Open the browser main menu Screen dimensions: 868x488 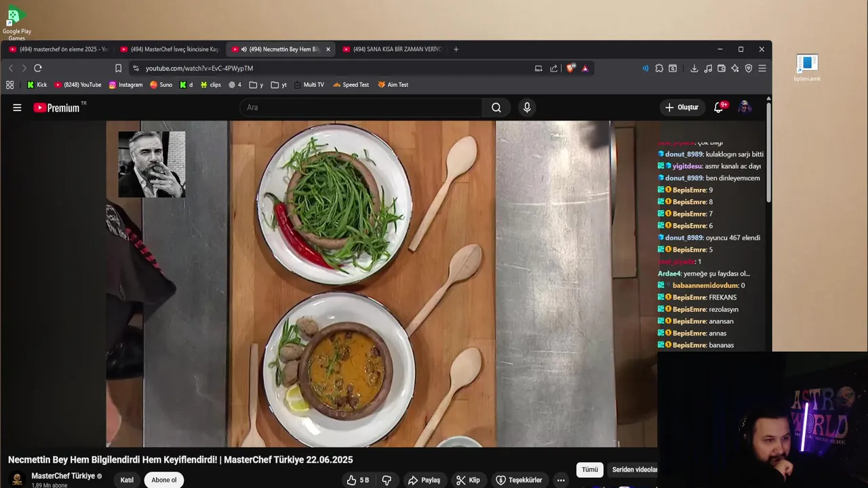pyautogui.click(x=762, y=68)
